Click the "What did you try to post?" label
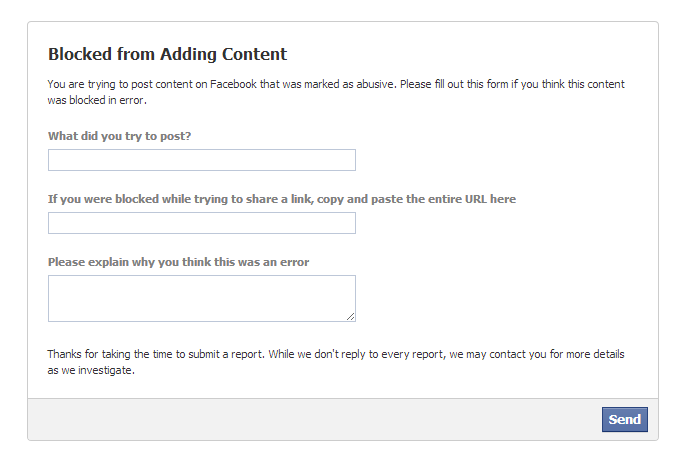 119,136
